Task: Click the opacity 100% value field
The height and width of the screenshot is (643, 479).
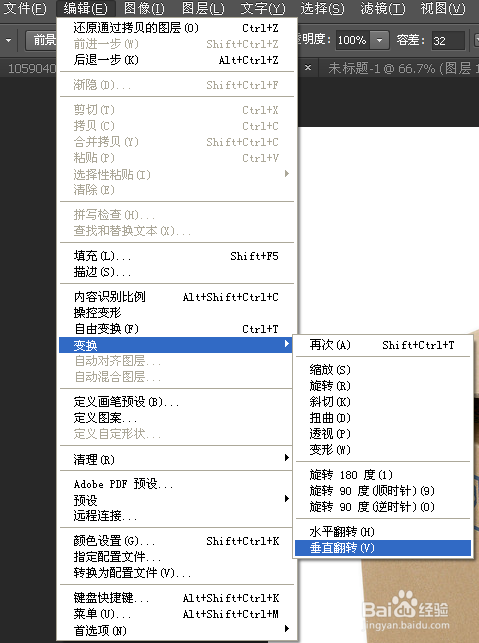Action: pos(353,41)
